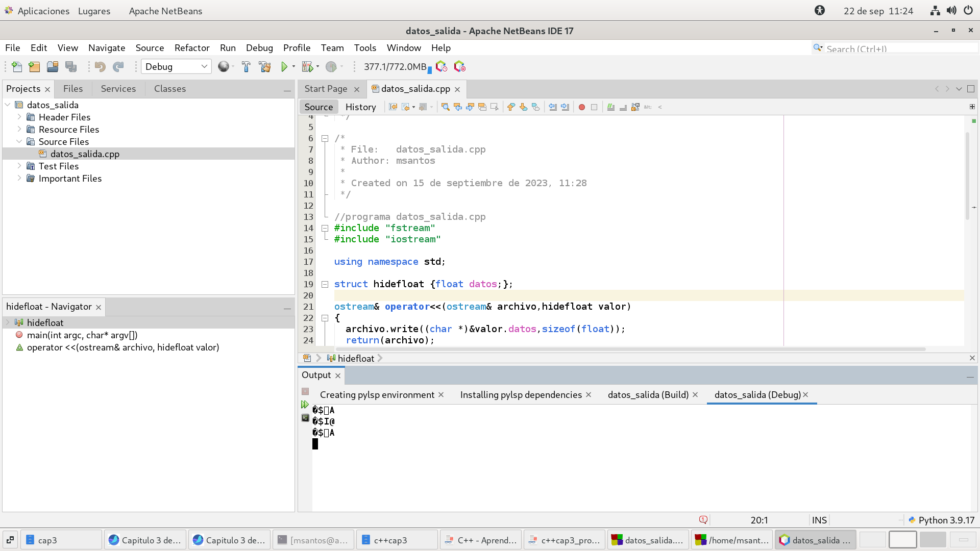980x551 pixels.
Task: Expand the Header Files tree node
Action: click(19, 117)
